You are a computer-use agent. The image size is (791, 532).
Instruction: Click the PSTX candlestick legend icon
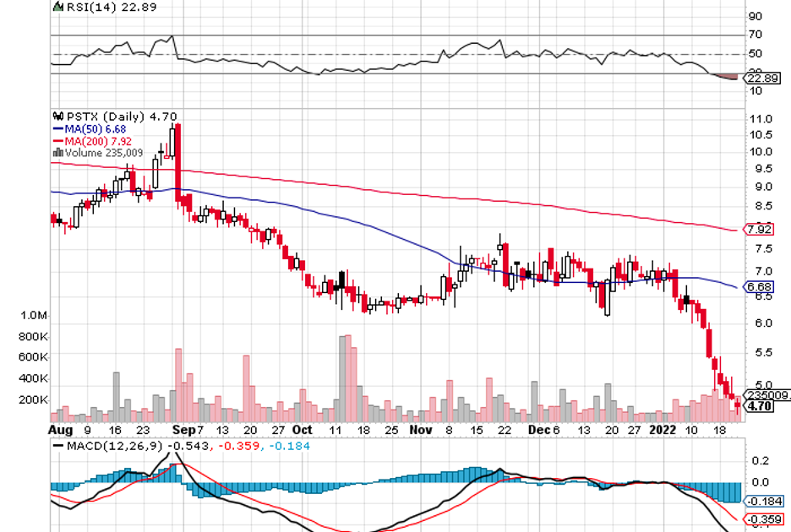(57, 117)
